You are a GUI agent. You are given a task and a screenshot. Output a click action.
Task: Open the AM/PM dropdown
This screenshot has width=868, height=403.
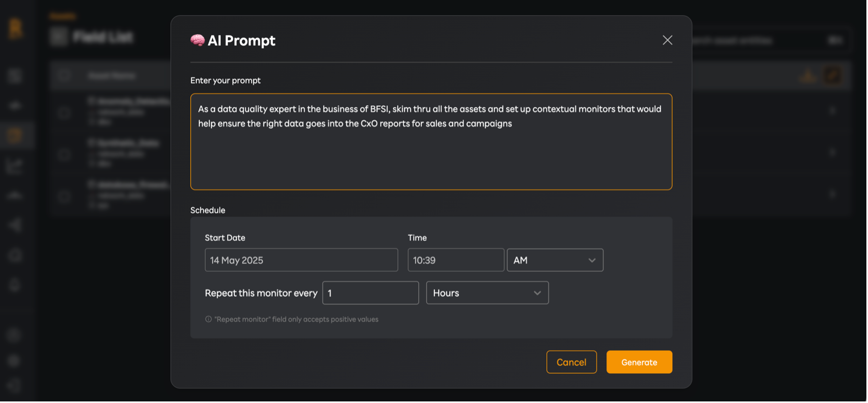tap(555, 260)
